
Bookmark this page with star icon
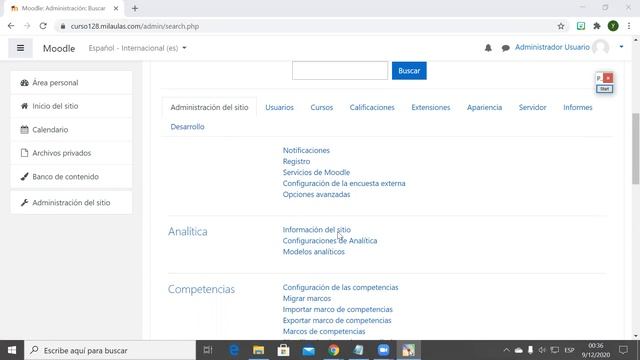tap(561, 26)
